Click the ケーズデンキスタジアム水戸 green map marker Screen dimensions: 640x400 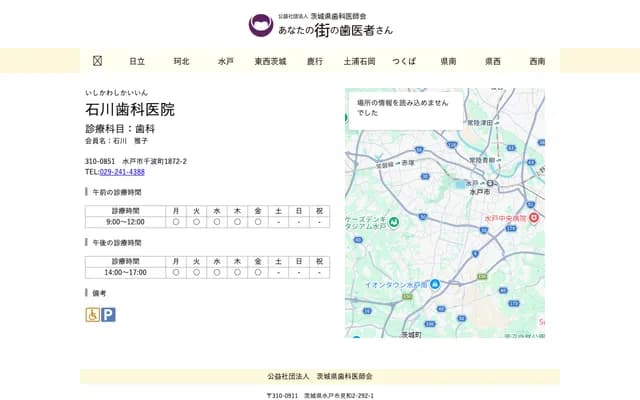[394, 221]
